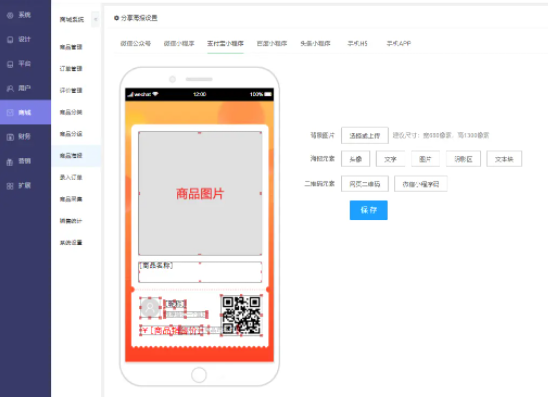Add an avatar (头像) poster element
This screenshot has width=548, height=397.
(x=355, y=159)
